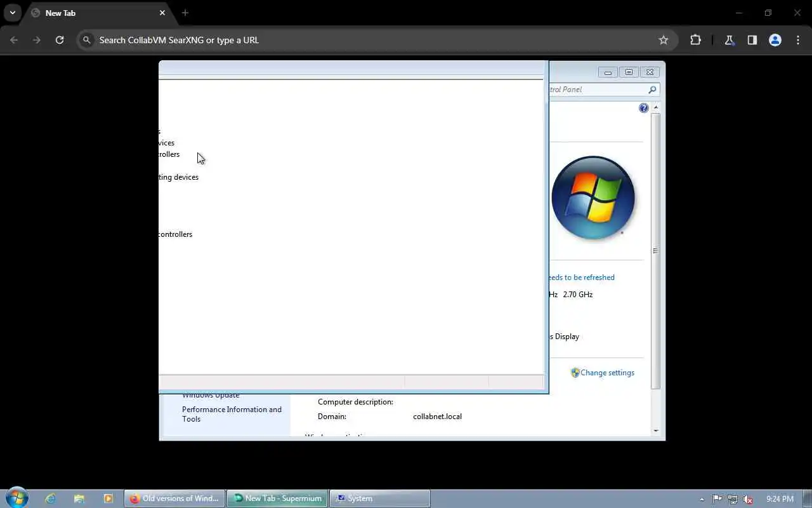This screenshot has height=508, width=812.
Task: Select the 'ting devices' tree row
Action: tap(179, 177)
